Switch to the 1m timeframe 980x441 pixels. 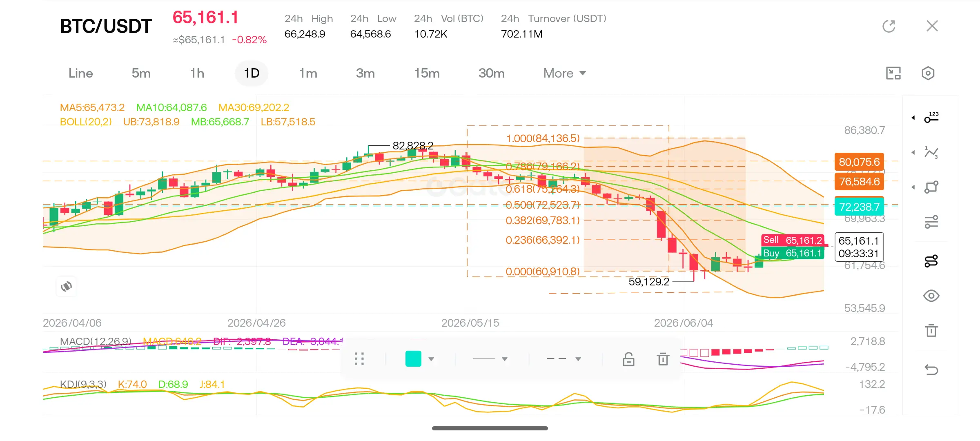[x=308, y=73]
